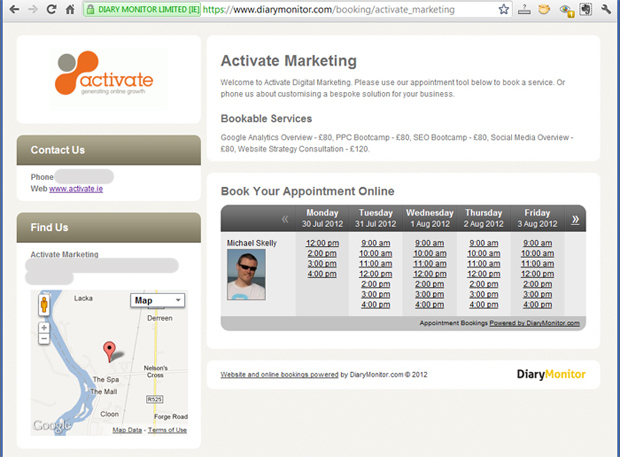Click the DiaryMonitor footer logo
Image resolution: width=620 pixels, height=457 pixels.
[x=551, y=374]
